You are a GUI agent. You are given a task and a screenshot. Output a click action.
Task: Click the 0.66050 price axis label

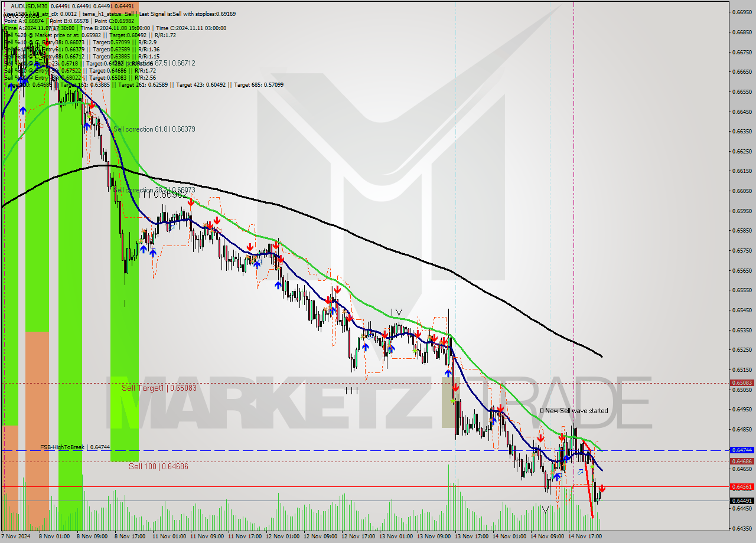742,191
